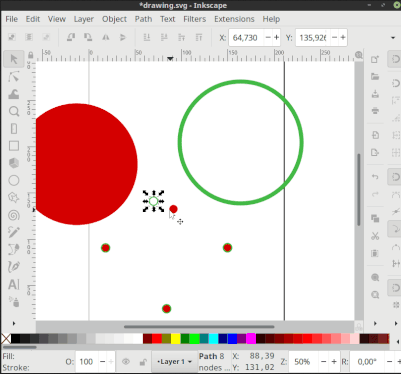This screenshot has height=374, width=401.
Task: Click the Cut scissors icon
Action: pyautogui.click(x=375, y=236)
